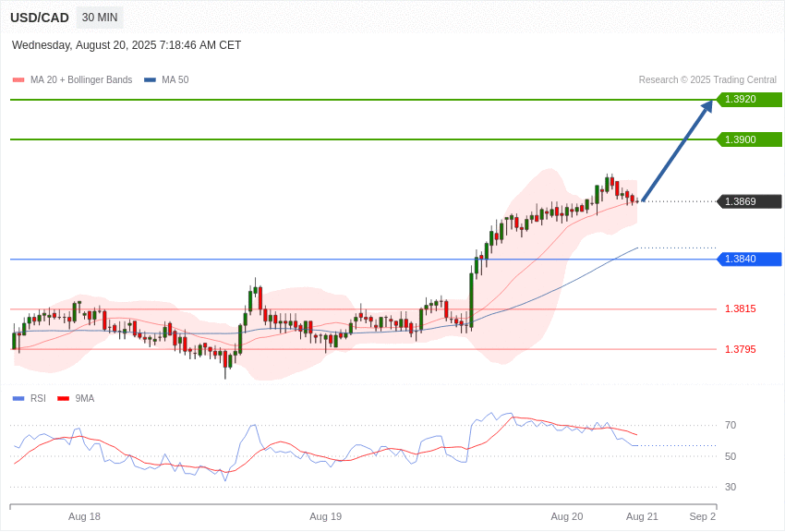Image resolution: width=785 pixels, height=532 pixels.
Task: Click the MA 20 + Bollinger Bands legend label
Action: (81, 79)
